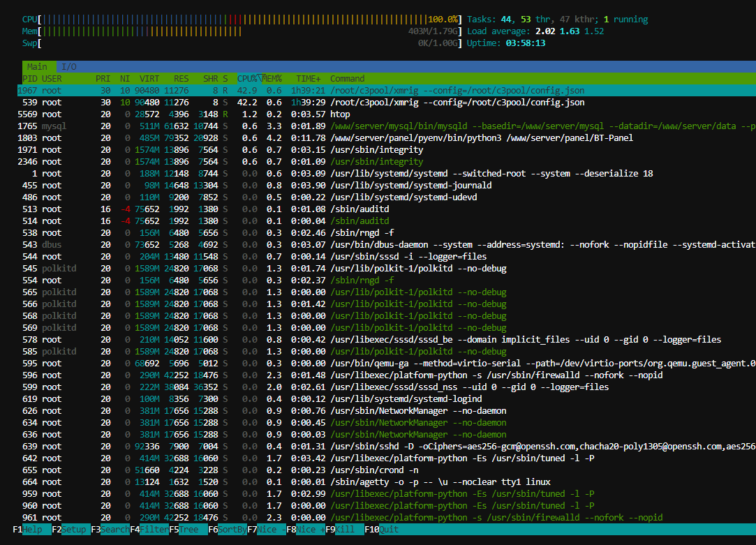
Task: Select the polkitd thread row PID 585
Action: click(x=387, y=351)
